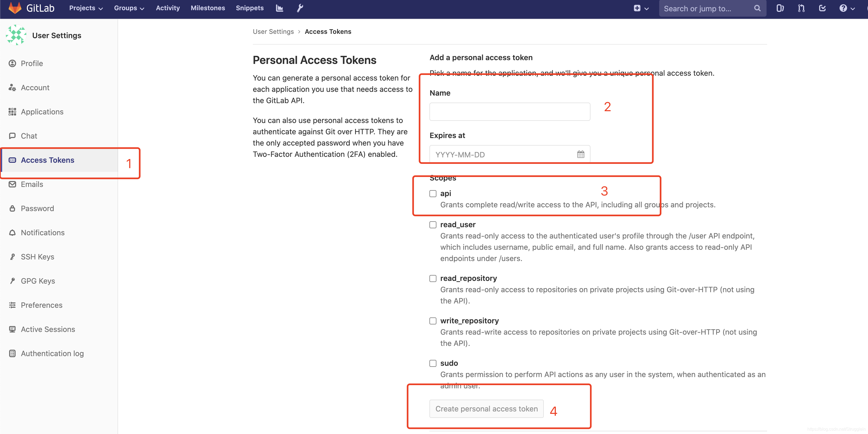The height and width of the screenshot is (434, 868).
Task: Open the calendar icon in Expires at
Action: pos(580,154)
